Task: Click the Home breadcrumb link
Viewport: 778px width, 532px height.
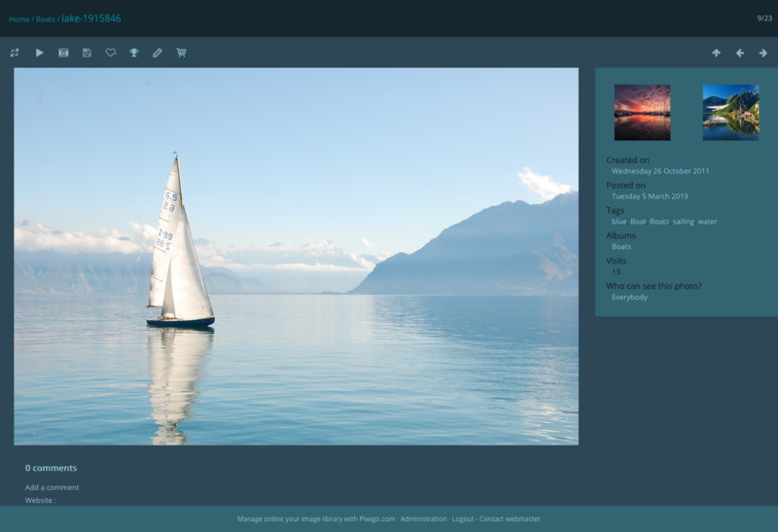Action: (x=18, y=19)
